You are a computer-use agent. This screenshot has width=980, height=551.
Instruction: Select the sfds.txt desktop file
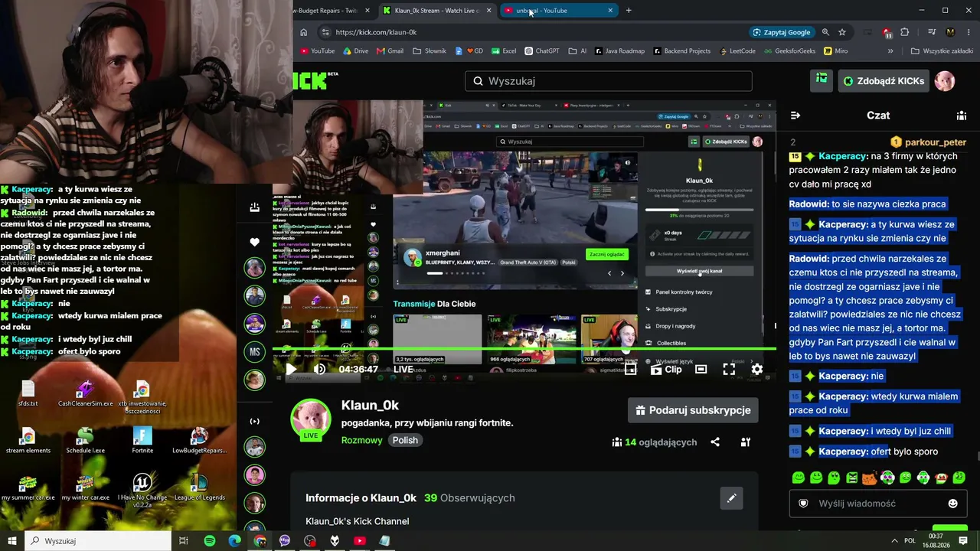[28, 393]
